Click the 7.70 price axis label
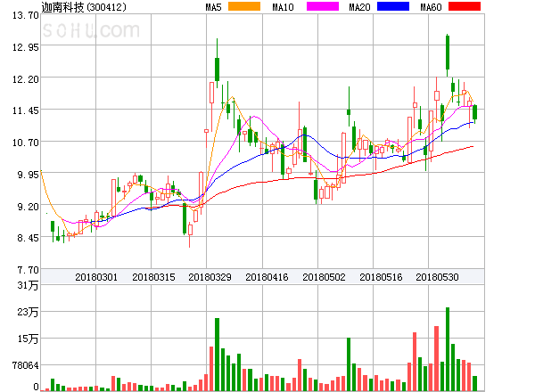The width and height of the screenshot is (535, 392). [x=28, y=270]
